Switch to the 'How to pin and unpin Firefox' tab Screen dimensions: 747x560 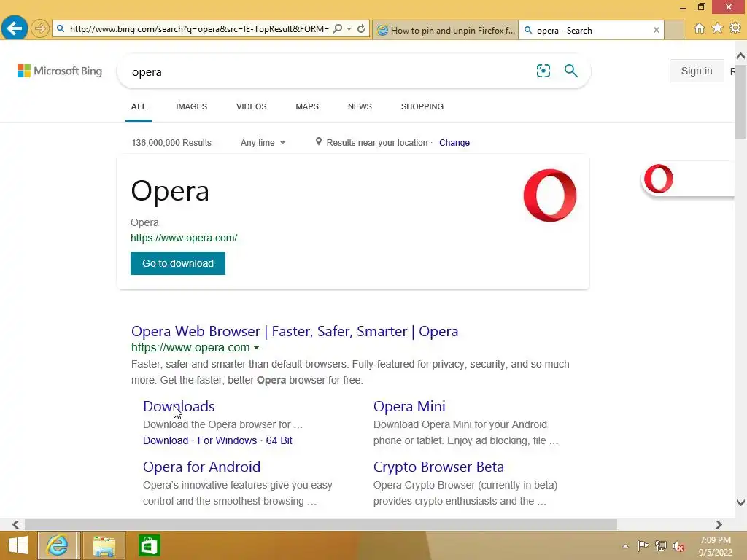tap(446, 30)
